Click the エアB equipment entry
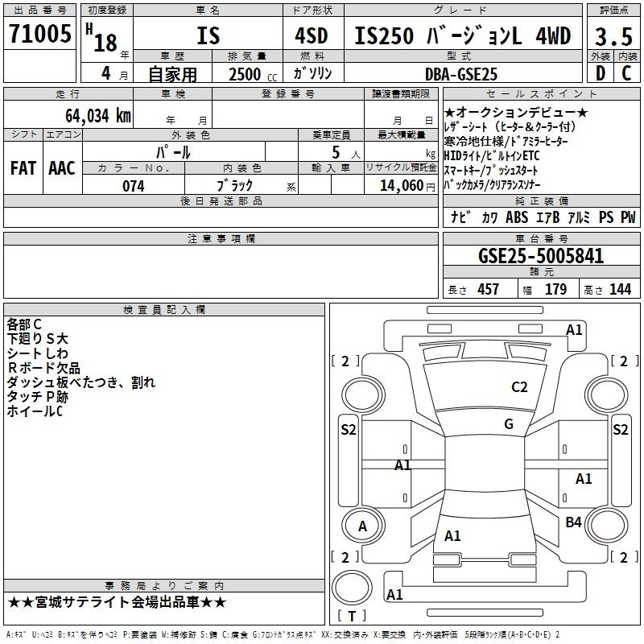644x644 pixels. (548, 217)
